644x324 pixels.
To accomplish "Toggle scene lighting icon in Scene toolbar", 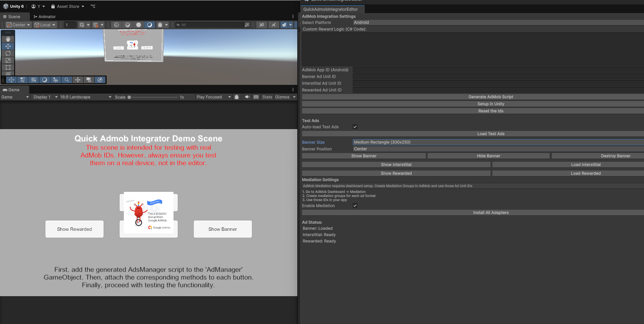I will 274,25.
